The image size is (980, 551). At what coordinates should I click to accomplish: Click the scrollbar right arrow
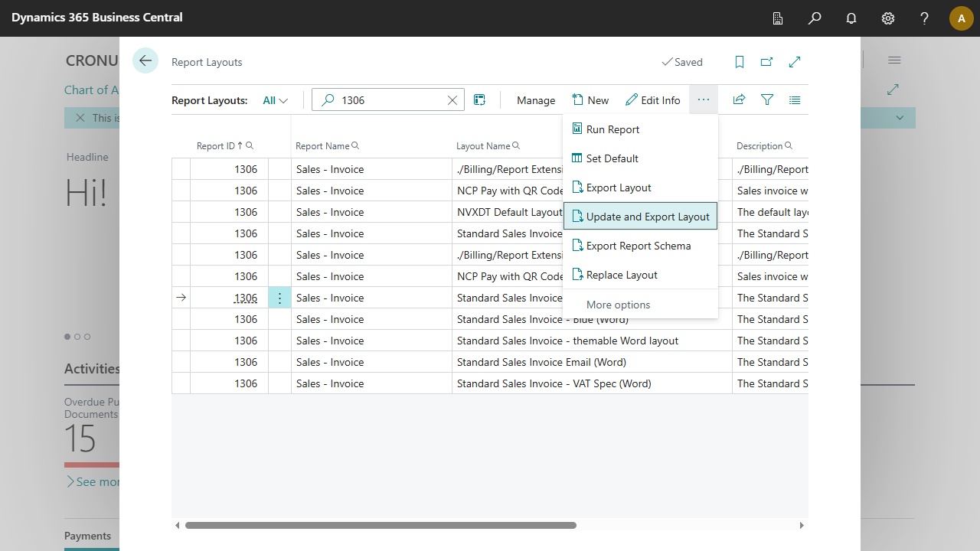pyautogui.click(x=802, y=526)
